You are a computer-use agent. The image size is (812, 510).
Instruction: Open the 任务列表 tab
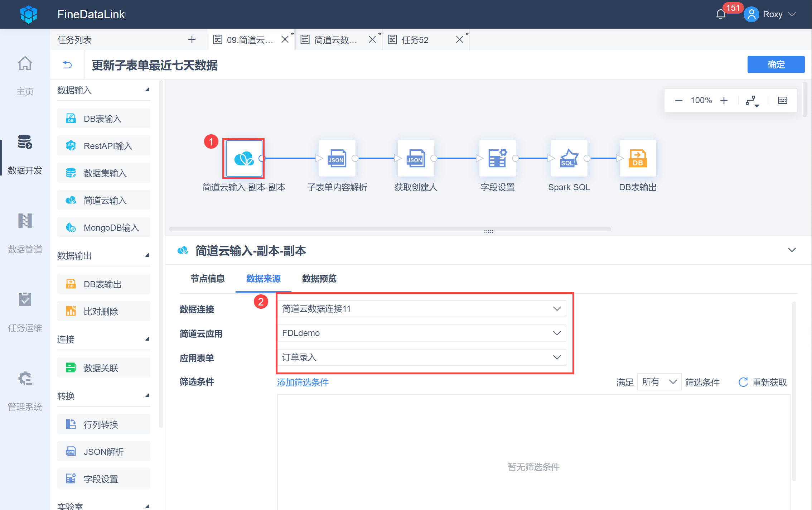pyautogui.click(x=74, y=40)
